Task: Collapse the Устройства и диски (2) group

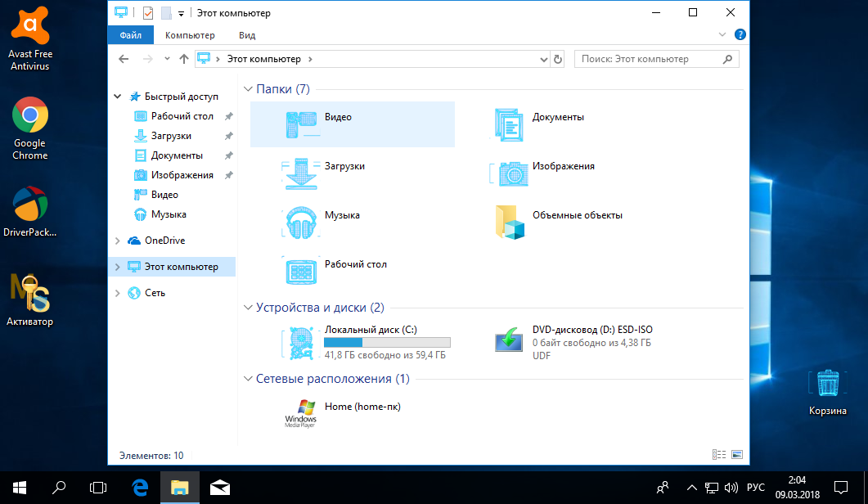Action: tap(248, 308)
